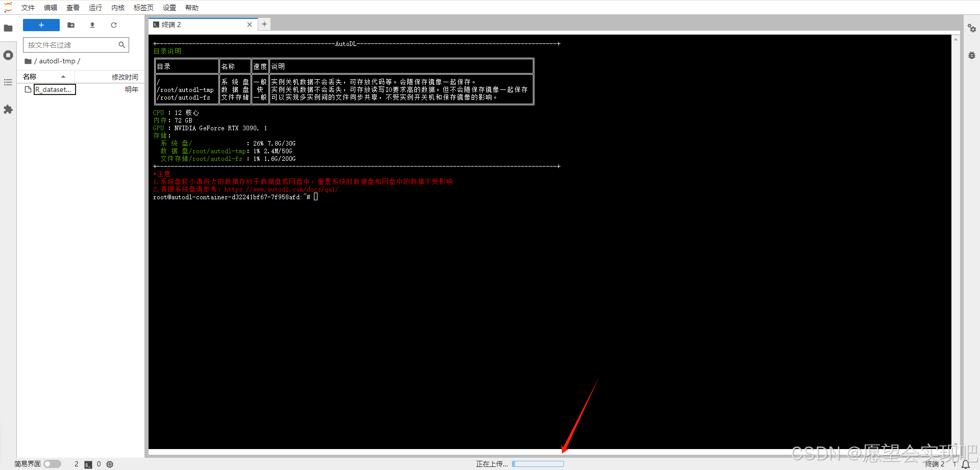Click the terminal scrollbar up arrow

point(955,39)
